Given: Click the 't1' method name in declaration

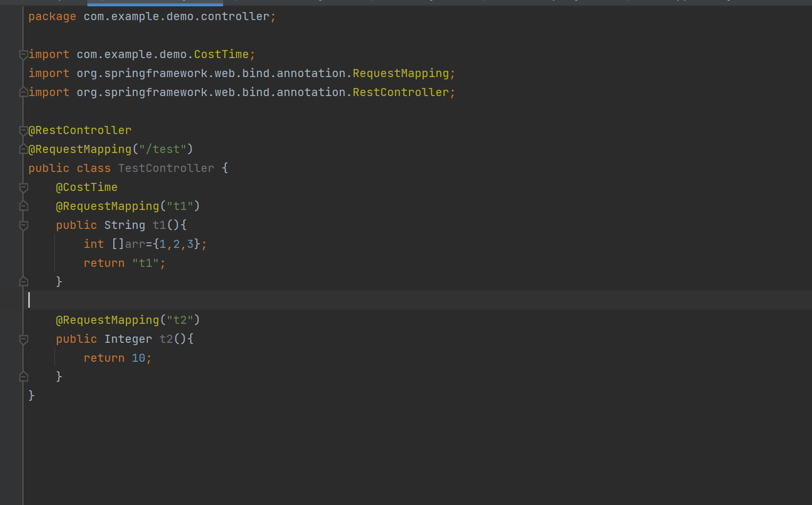Looking at the screenshot, I should click(x=159, y=225).
